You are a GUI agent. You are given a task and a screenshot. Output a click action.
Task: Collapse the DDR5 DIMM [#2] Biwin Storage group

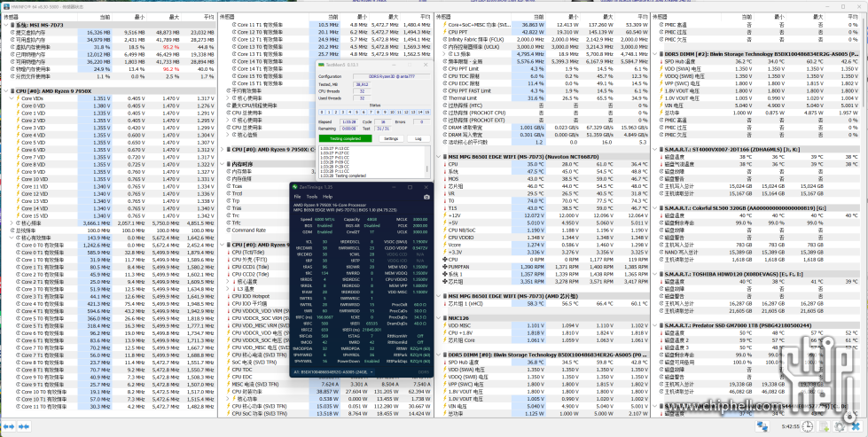(x=655, y=54)
